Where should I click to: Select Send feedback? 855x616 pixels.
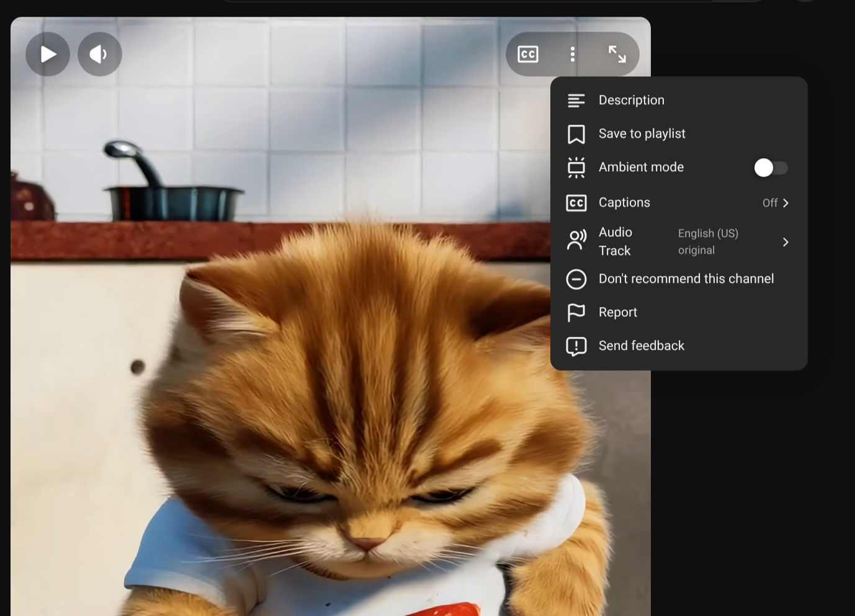pyautogui.click(x=679, y=346)
